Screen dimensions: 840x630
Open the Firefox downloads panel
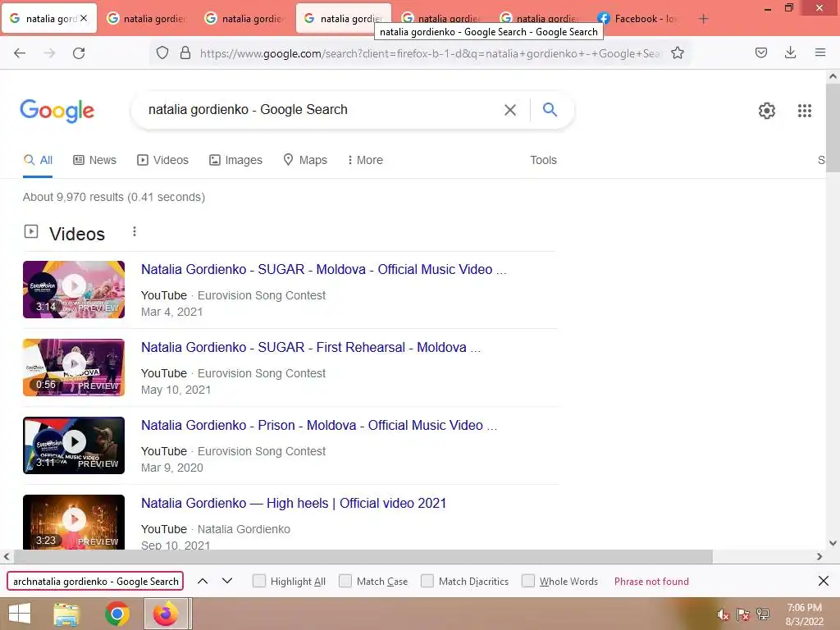click(790, 52)
